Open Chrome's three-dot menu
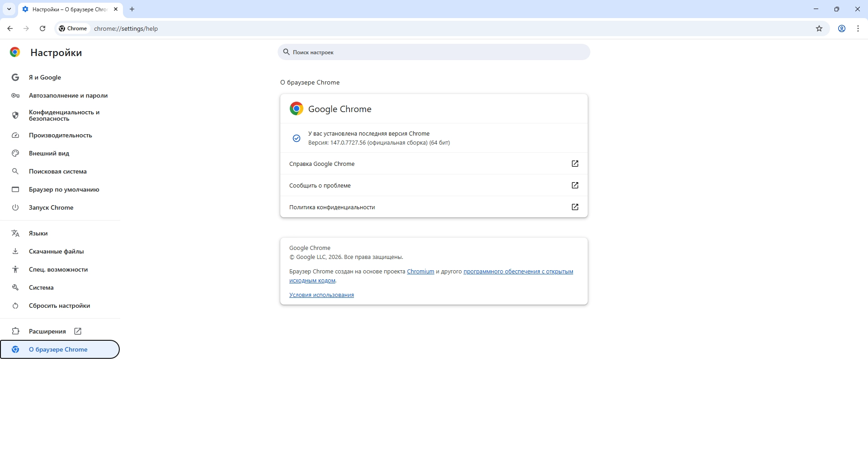868x470 pixels. click(x=858, y=28)
